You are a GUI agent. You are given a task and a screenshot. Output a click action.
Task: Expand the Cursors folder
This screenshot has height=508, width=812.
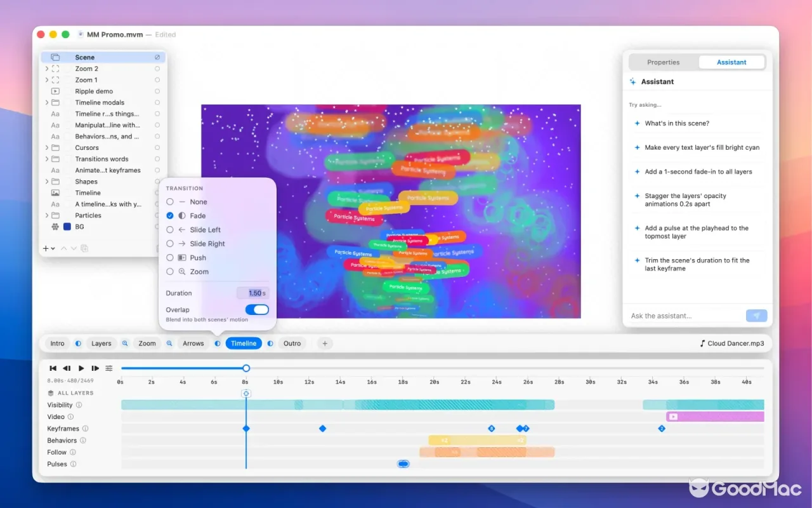[x=46, y=148]
